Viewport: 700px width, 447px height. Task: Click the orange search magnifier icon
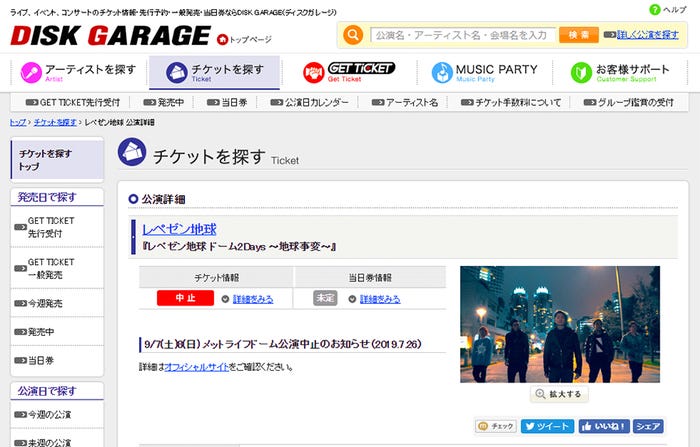tap(353, 35)
